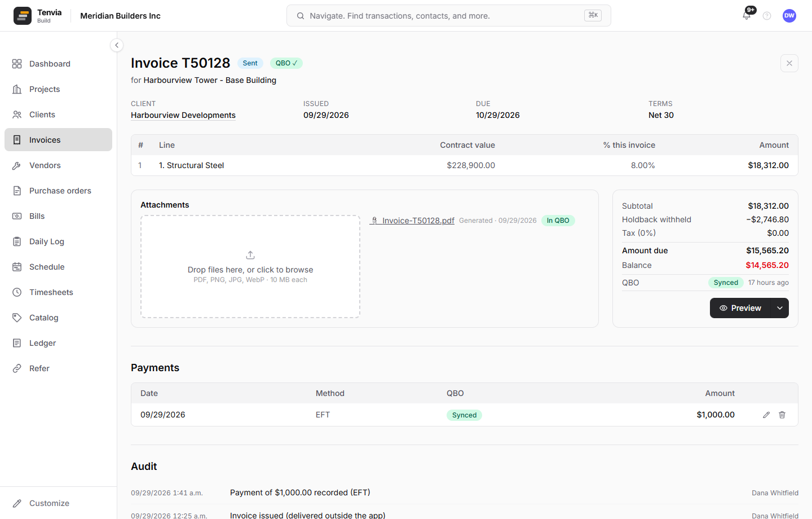Image resolution: width=812 pixels, height=519 pixels.
Task: Click the Ledger icon in sidebar
Action: [x=17, y=343]
